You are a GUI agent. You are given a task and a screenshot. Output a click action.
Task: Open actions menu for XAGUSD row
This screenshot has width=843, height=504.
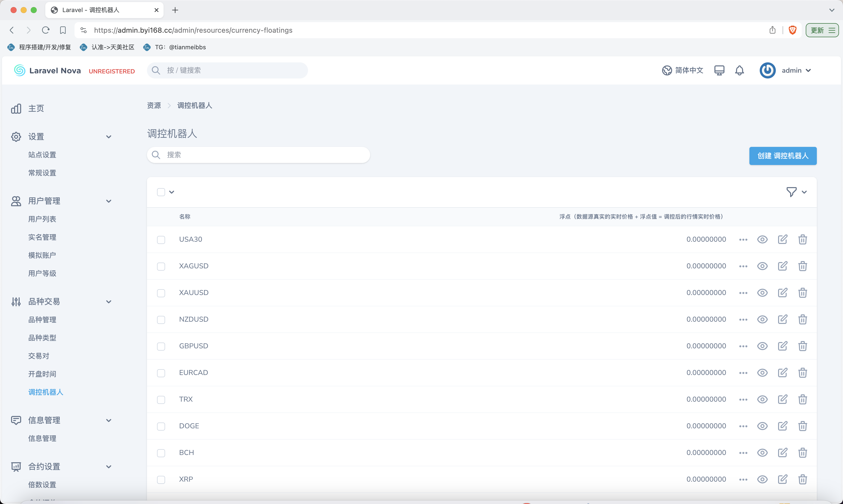point(743,266)
